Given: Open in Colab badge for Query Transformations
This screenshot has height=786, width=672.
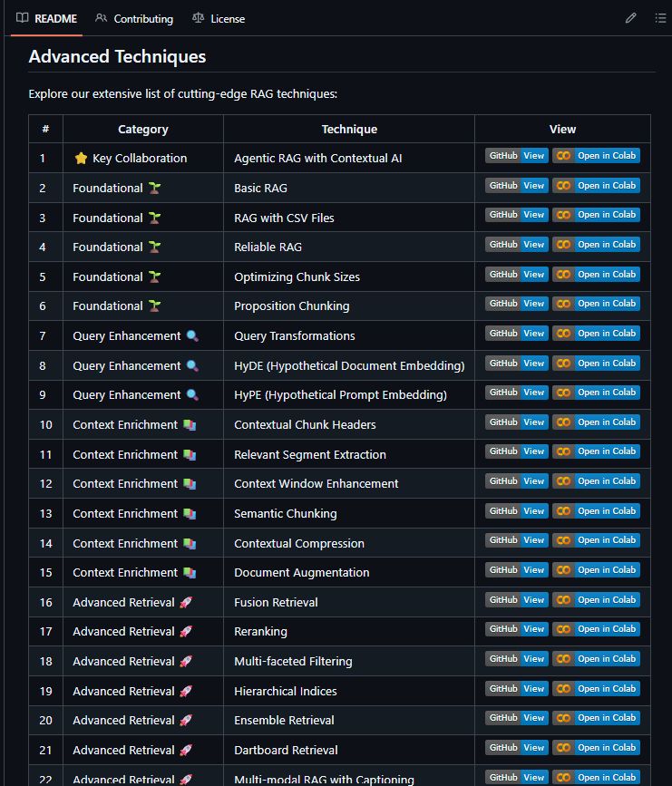Looking at the screenshot, I should click(596, 334).
